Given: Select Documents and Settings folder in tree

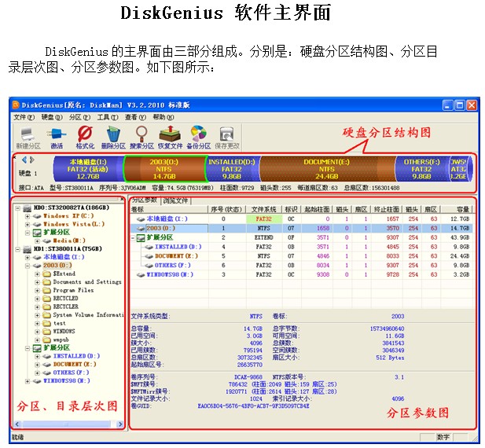Looking at the screenshot, I should tap(87, 282).
